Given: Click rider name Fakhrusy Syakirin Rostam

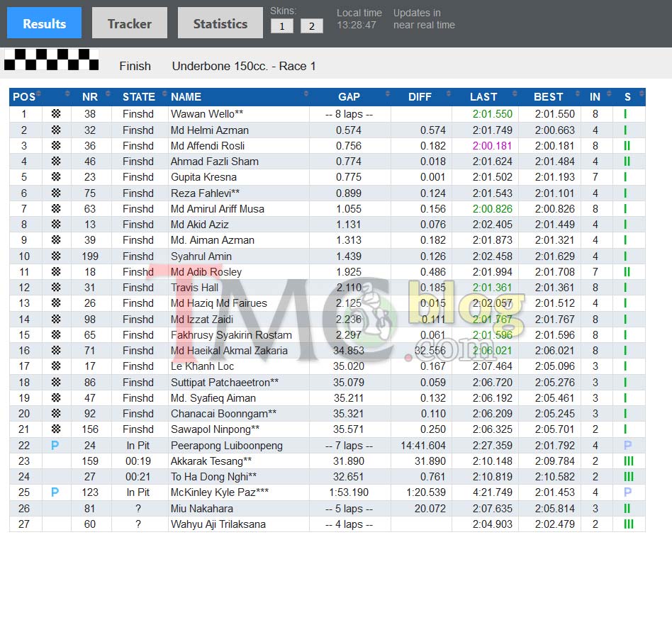Looking at the screenshot, I should click(231, 335).
